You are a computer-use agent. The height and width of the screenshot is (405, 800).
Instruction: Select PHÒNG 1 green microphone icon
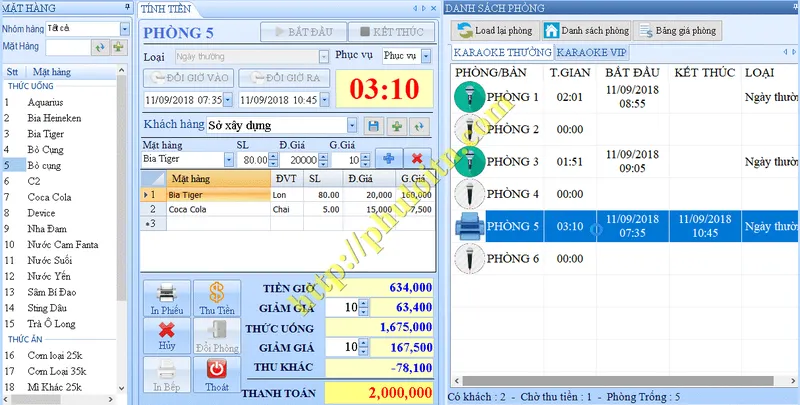click(x=469, y=97)
